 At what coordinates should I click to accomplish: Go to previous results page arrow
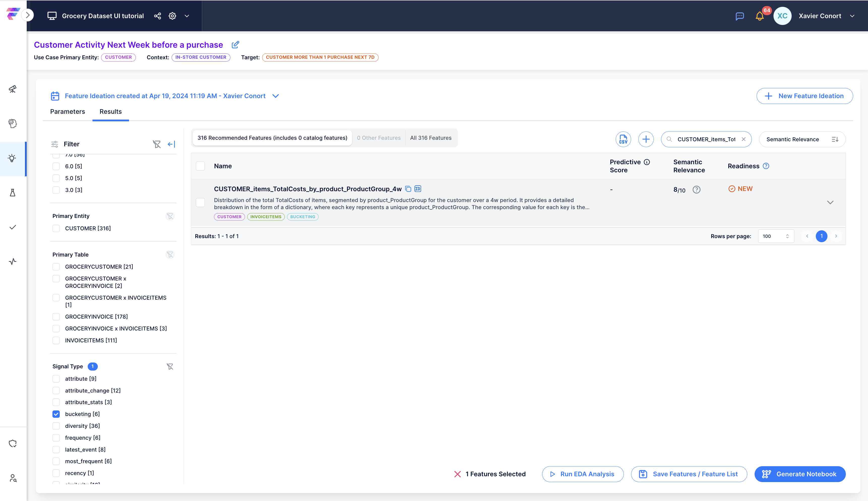pos(807,236)
